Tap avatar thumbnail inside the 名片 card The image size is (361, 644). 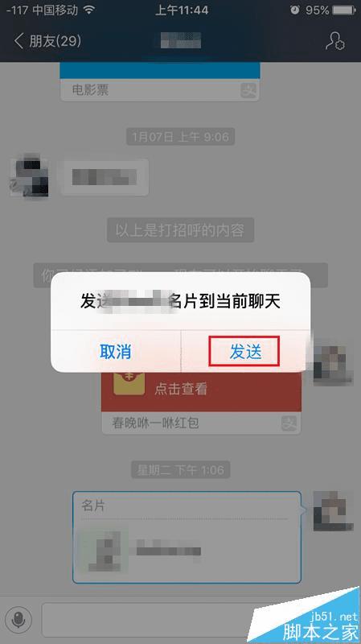pyautogui.click(x=103, y=551)
